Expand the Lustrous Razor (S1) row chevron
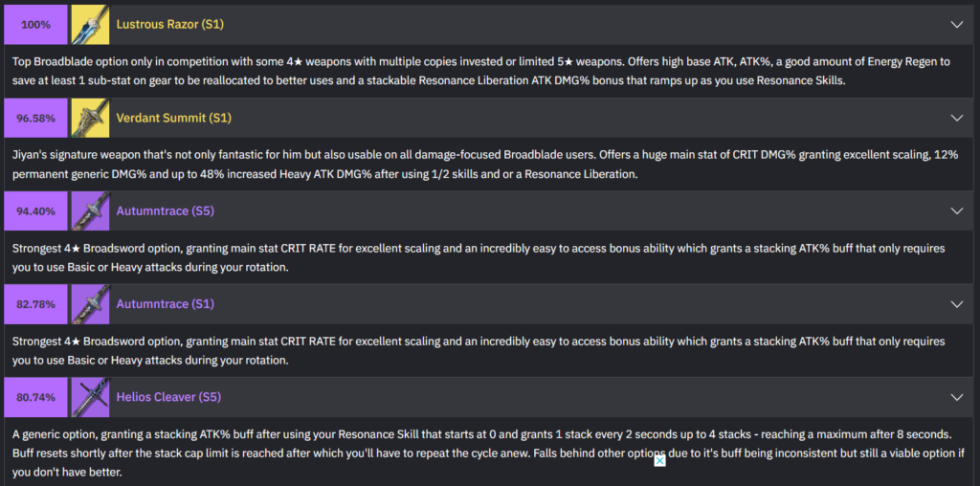980x486 pixels. click(956, 24)
